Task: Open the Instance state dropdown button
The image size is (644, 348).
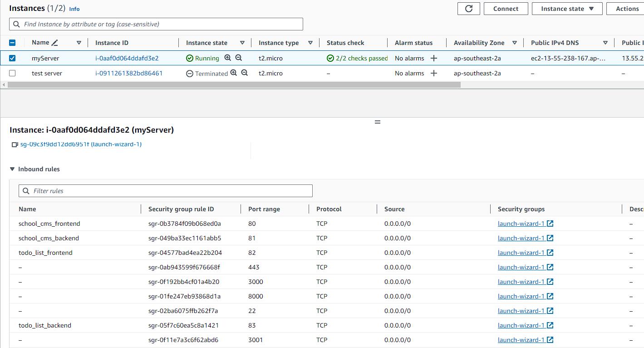Action: click(x=567, y=9)
